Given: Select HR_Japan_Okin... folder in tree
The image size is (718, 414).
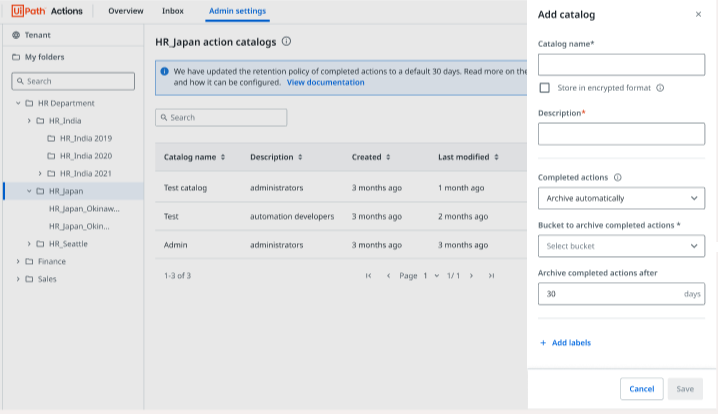Looking at the screenshot, I should click(x=79, y=226).
